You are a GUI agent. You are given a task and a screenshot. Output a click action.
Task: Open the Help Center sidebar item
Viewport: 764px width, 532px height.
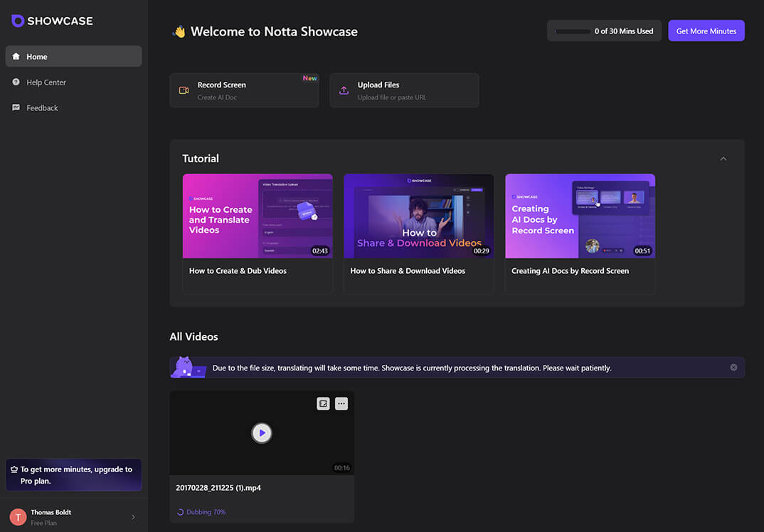[x=73, y=83]
